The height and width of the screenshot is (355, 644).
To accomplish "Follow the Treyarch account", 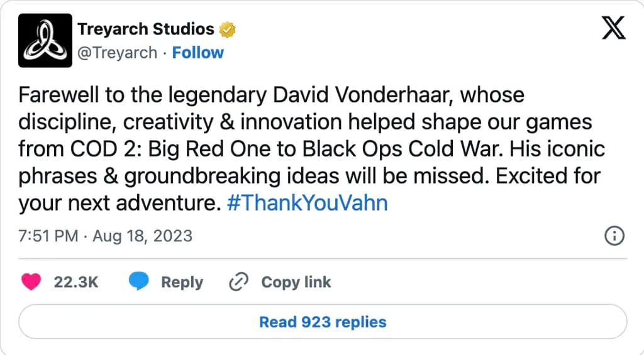I will [x=197, y=53].
